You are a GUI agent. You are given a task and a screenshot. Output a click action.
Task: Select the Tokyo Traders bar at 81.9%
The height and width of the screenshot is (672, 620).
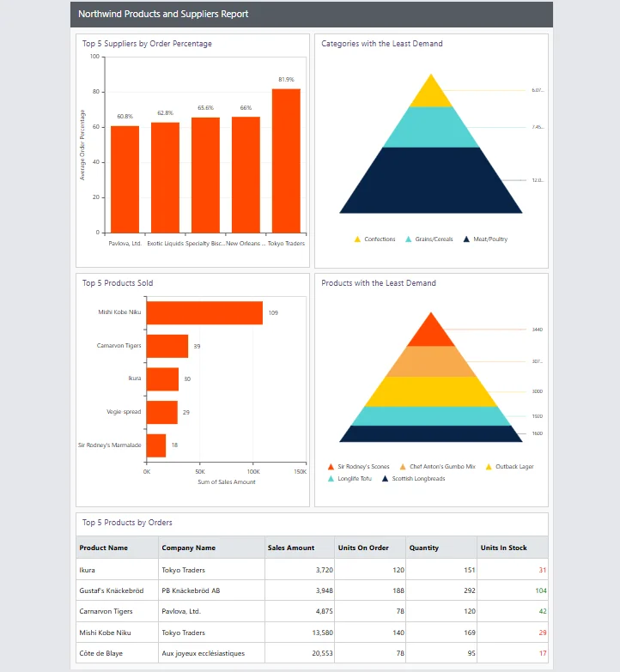pyautogui.click(x=286, y=160)
